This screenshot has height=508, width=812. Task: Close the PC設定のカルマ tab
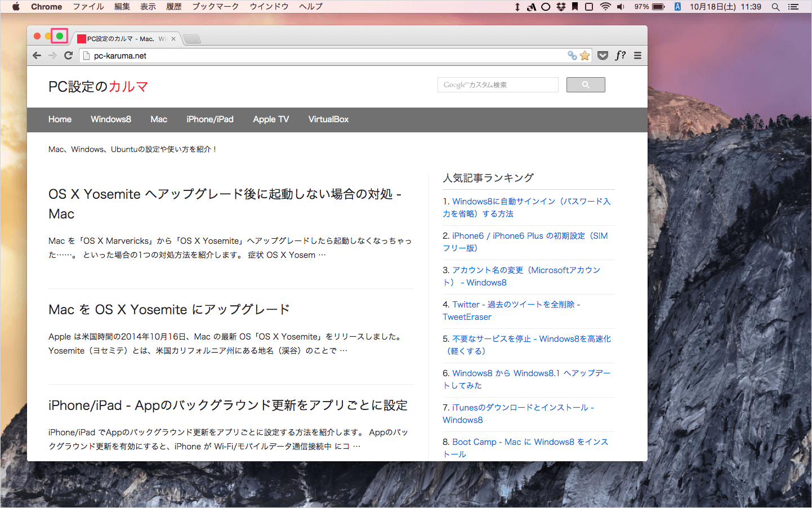[x=173, y=39]
